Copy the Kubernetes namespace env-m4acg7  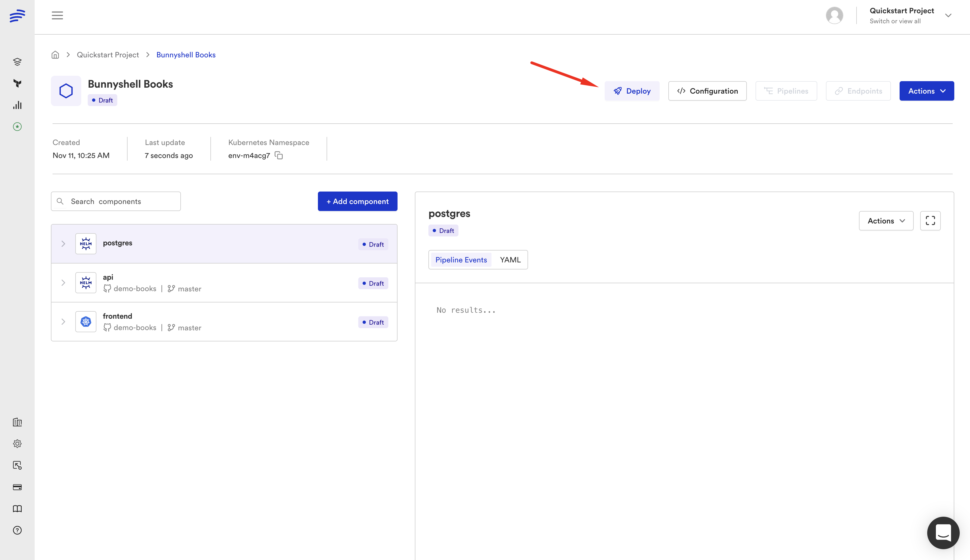(x=279, y=155)
